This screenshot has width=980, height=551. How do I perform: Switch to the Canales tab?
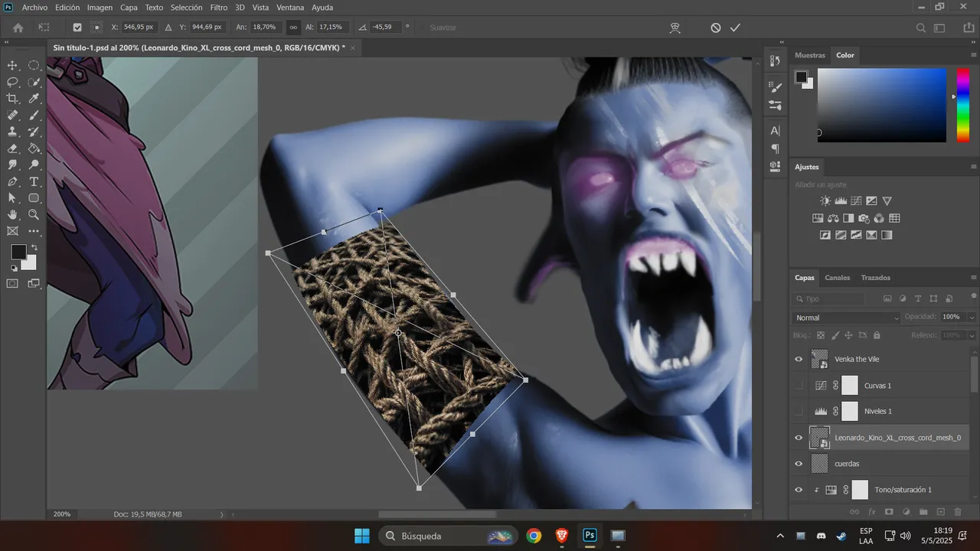pyautogui.click(x=837, y=278)
